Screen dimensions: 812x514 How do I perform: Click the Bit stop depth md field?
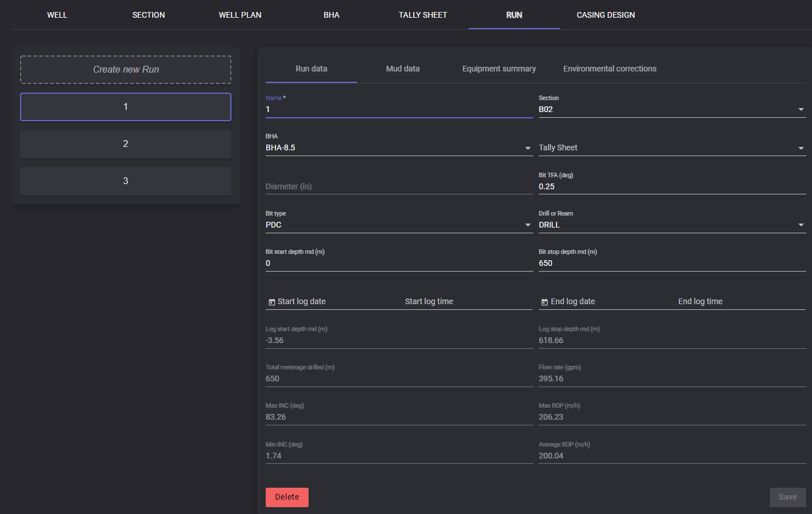coord(671,264)
